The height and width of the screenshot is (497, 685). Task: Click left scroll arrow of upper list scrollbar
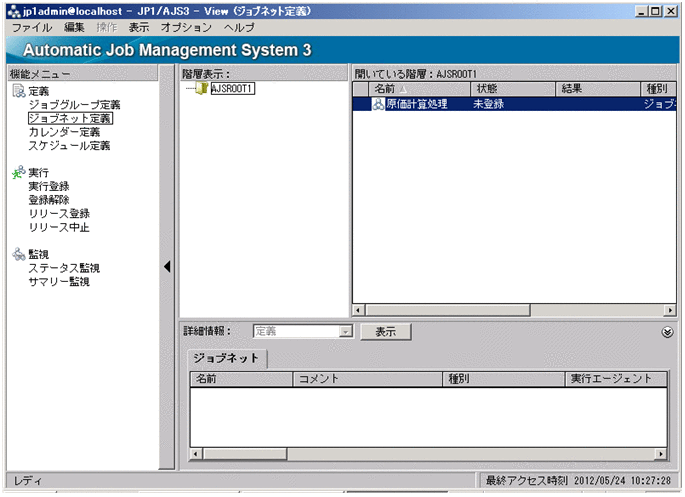358,310
